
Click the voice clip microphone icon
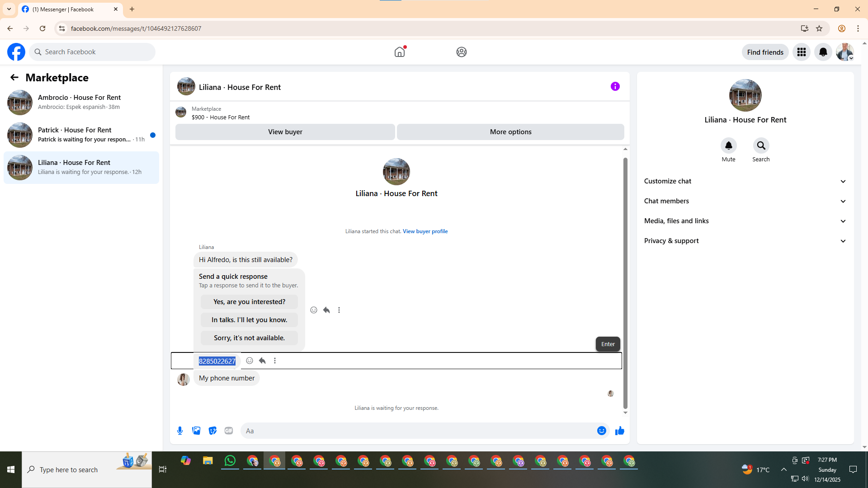pyautogui.click(x=180, y=431)
